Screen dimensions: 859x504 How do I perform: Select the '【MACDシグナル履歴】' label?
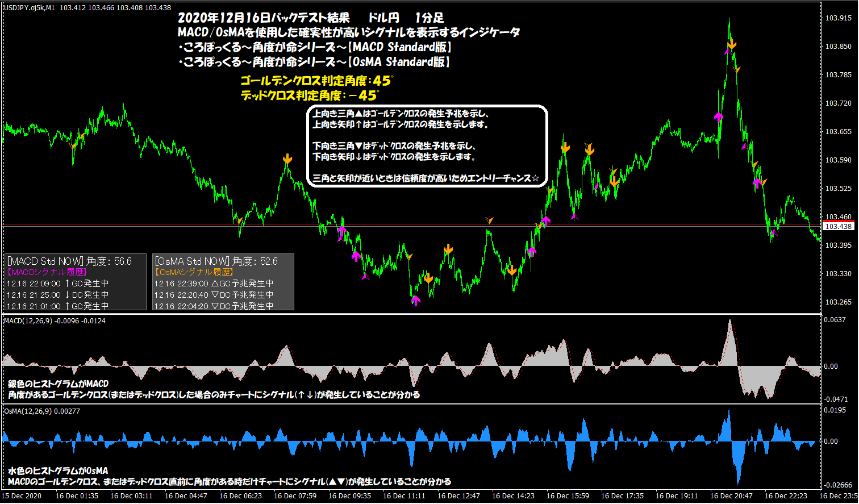[47, 272]
